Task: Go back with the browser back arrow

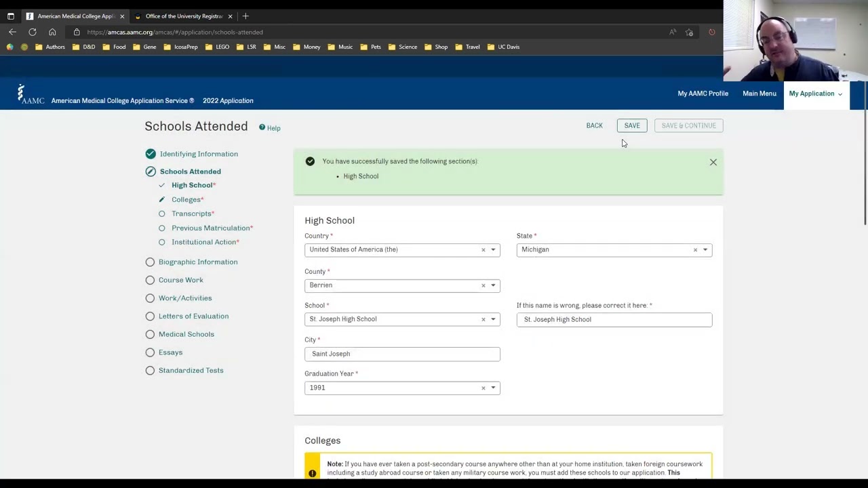Action: pos(12,32)
